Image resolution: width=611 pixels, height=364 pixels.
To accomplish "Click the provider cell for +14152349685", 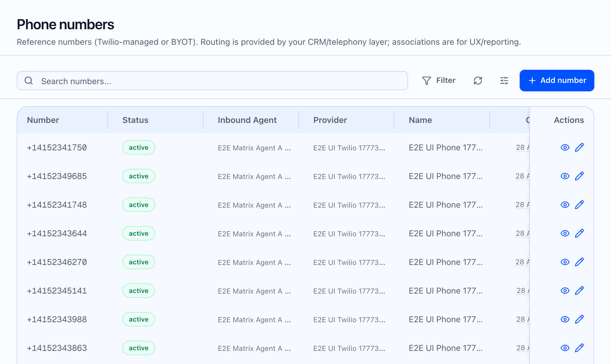I will click(349, 176).
